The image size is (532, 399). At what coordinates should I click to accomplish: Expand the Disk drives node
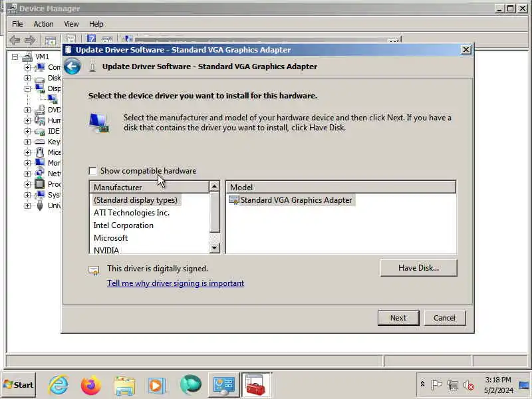(x=27, y=78)
